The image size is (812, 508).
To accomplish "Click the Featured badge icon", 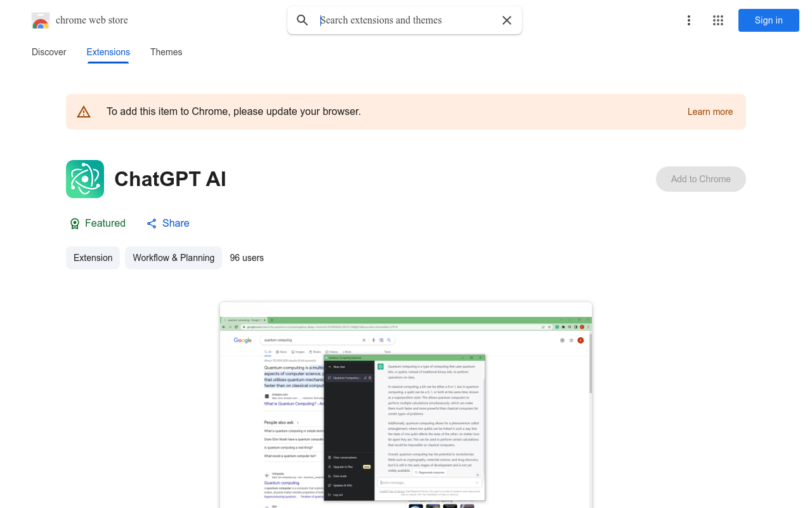I will coord(75,224).
